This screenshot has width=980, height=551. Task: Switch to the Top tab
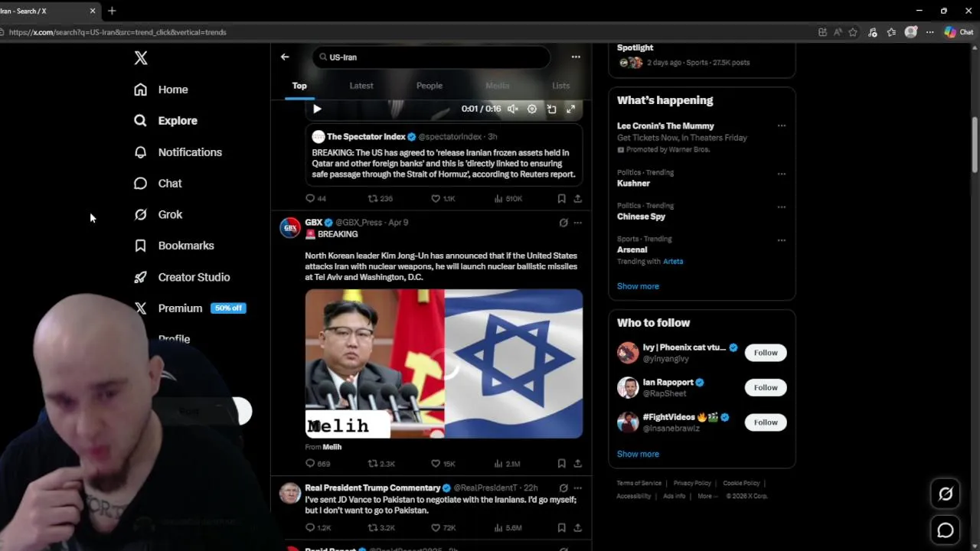299,86
